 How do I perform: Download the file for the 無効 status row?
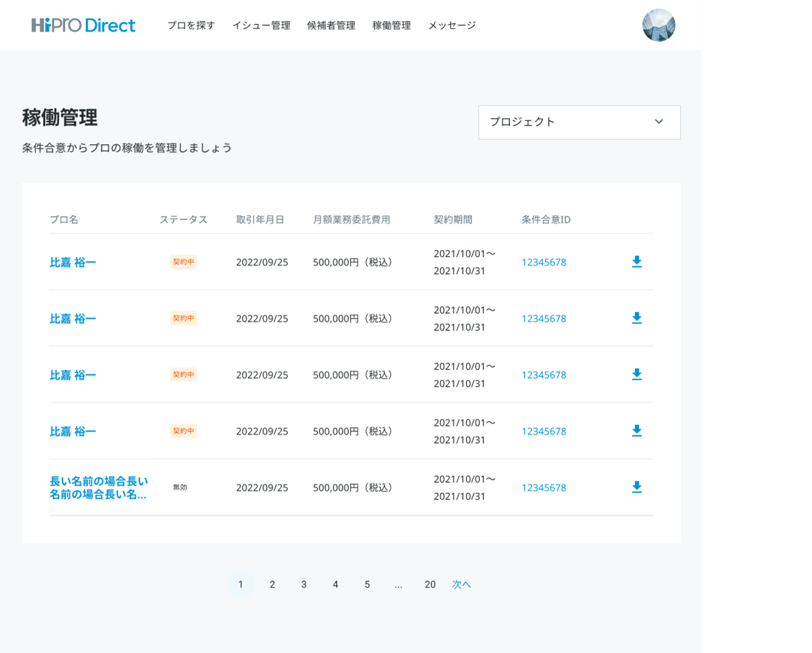pyautogui.click(x=637, y=487)
